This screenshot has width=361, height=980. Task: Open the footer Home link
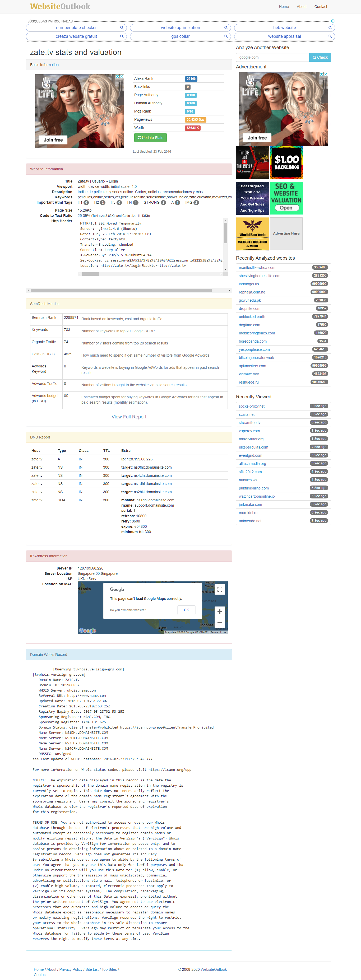(x=39, y=969)
